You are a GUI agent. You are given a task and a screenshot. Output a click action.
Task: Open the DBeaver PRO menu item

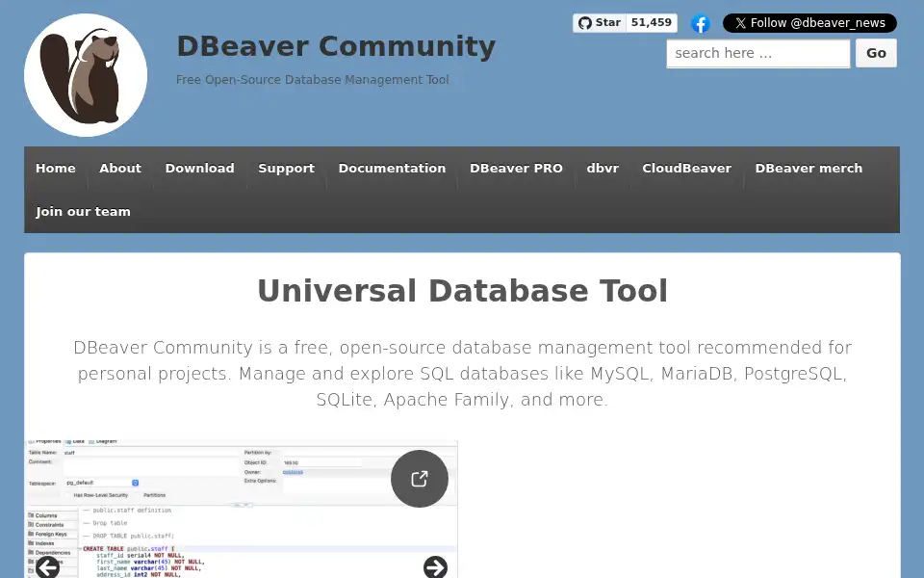[516, 168]
